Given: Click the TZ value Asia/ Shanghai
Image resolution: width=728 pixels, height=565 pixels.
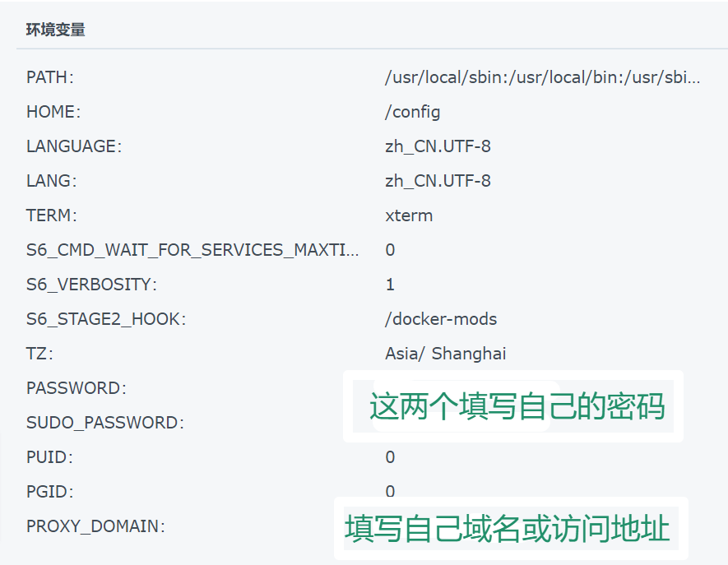Looking at the screenshot, I should [445, 354].
